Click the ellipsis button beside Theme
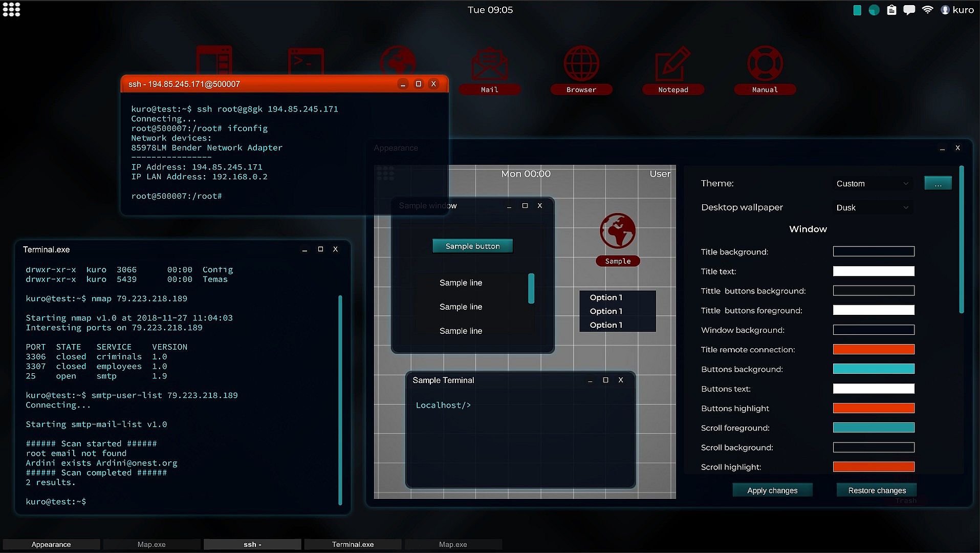980x553 pixels. coord(938,183)
